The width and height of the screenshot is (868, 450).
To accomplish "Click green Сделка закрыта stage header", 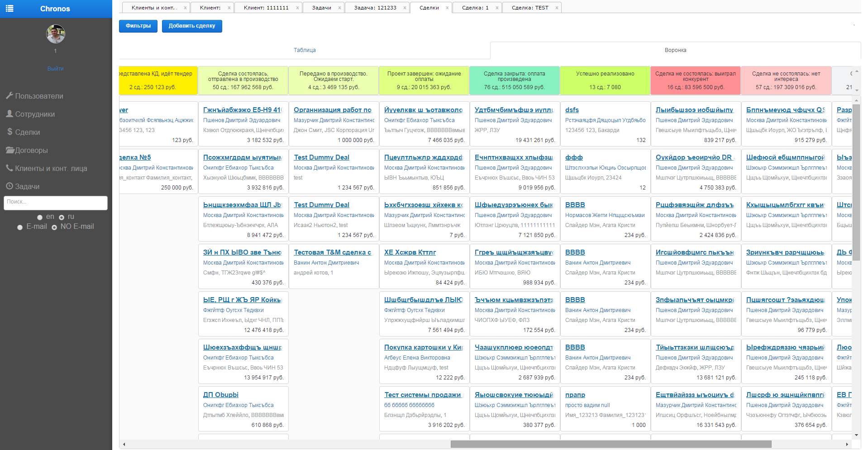I will click(515, 81).
